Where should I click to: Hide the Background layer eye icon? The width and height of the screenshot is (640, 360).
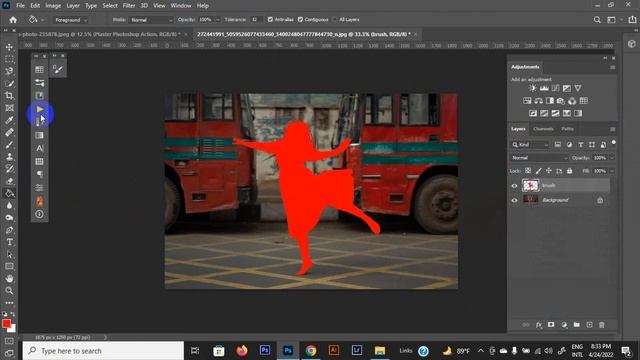[x=514, y=200]
